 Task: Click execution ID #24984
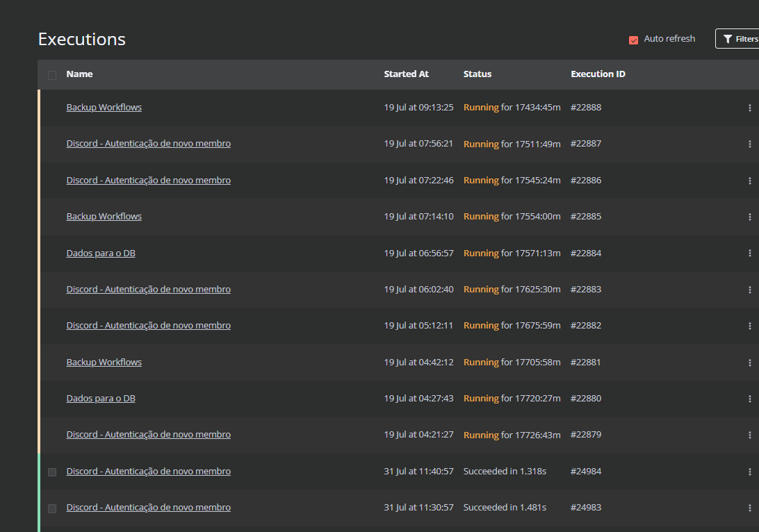(586, 471)
